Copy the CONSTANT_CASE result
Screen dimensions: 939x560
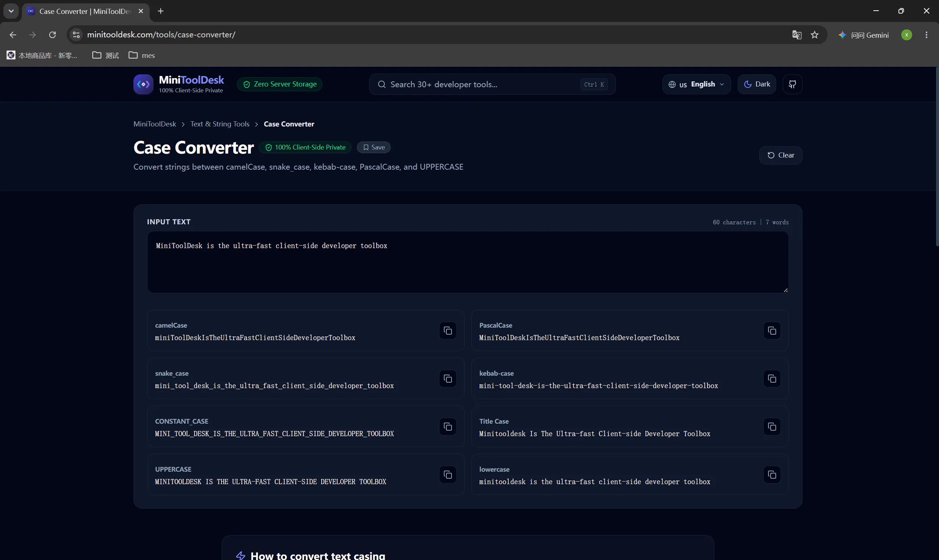pyautogui.click(x=447, y=427)
